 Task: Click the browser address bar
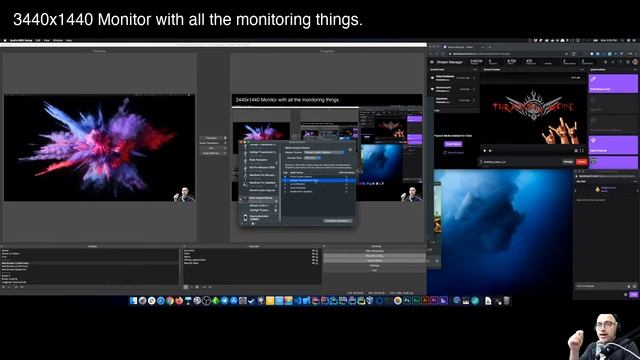[x=505, y=54]
